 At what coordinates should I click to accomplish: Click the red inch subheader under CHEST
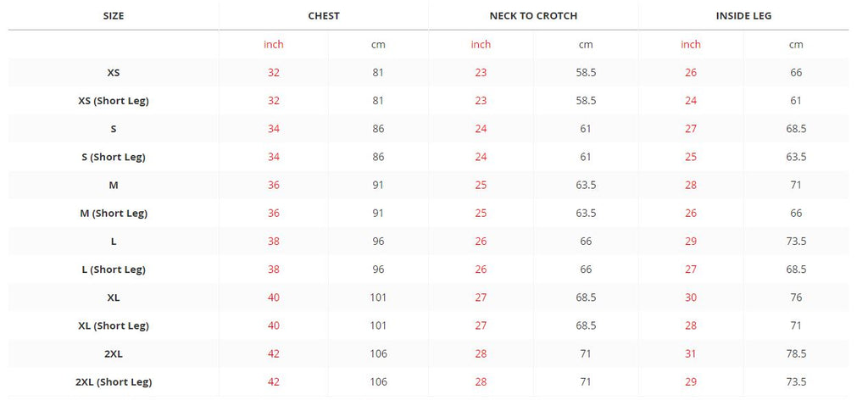[x=274, y=44]
